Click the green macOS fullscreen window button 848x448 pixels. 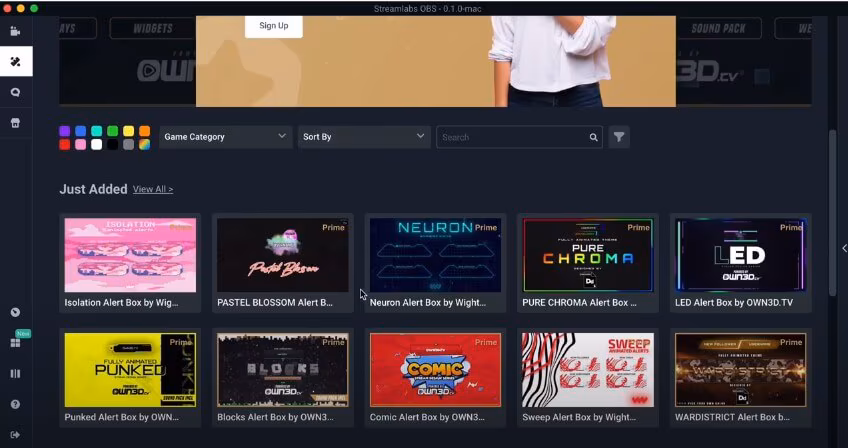click(x=34, y=8)
